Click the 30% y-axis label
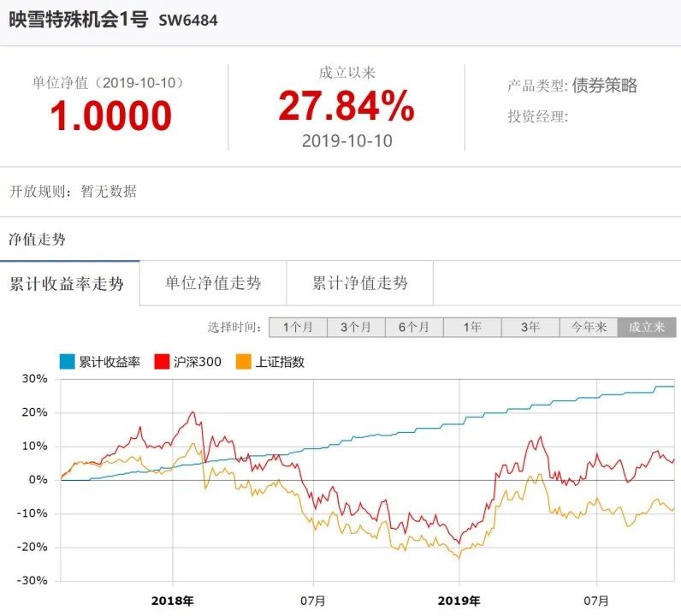Image resolution: width=681 pixels, height=616 pixels. click(x=35, y=379)
